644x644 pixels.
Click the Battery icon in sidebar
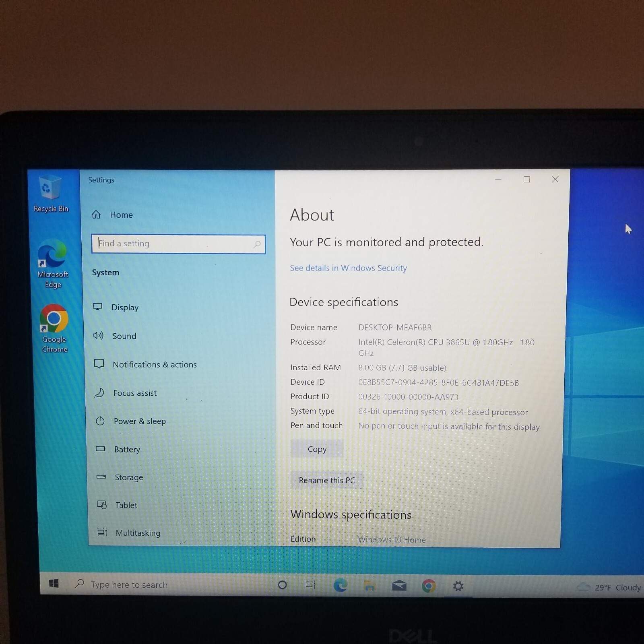[101, 449]
